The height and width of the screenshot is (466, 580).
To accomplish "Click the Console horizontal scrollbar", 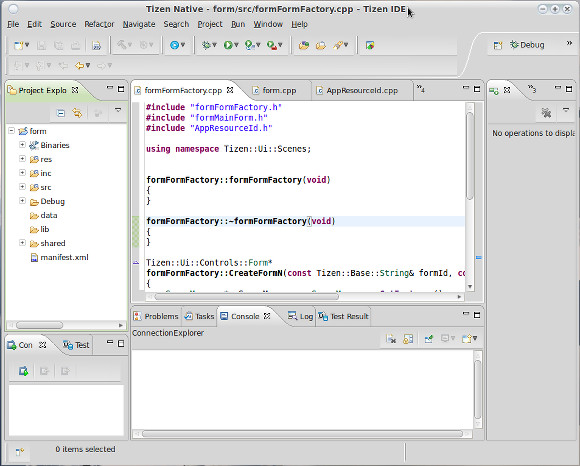I will (302, 433).
